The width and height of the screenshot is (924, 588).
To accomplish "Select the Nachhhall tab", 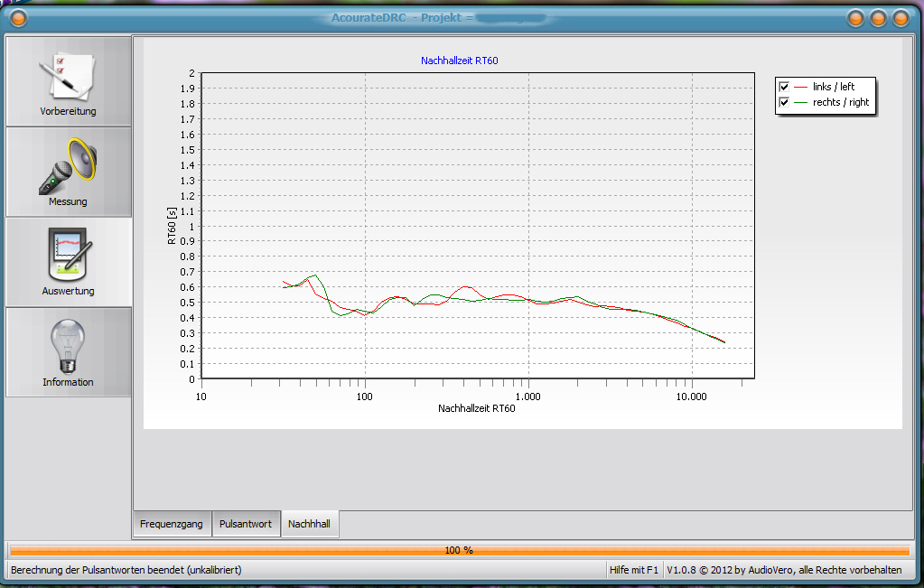I will click(310, 524).
